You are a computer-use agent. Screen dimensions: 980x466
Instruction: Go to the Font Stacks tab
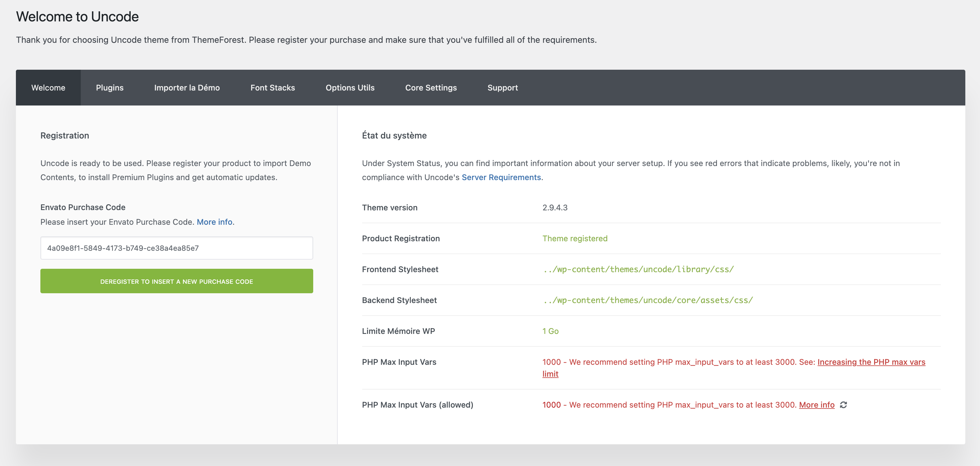click(x=273, y=87)
